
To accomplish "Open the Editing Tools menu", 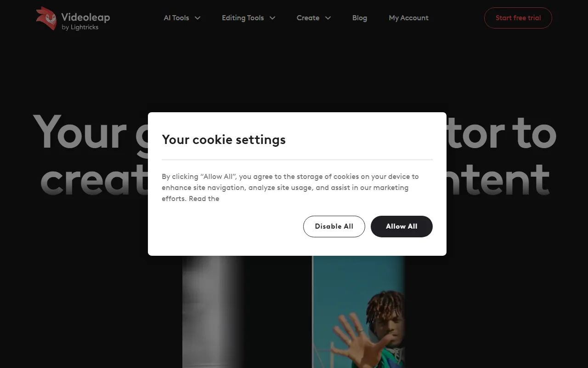I will (243, 18).
